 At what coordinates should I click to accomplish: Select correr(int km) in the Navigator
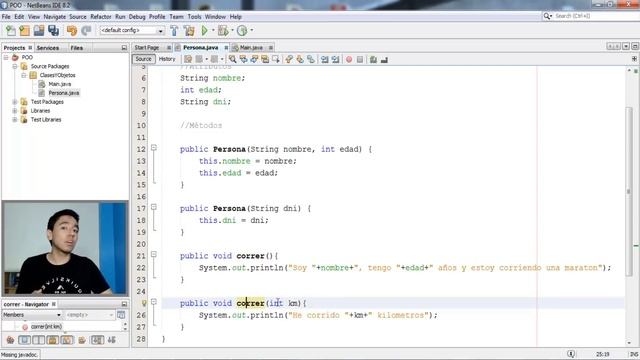(46, 327)
